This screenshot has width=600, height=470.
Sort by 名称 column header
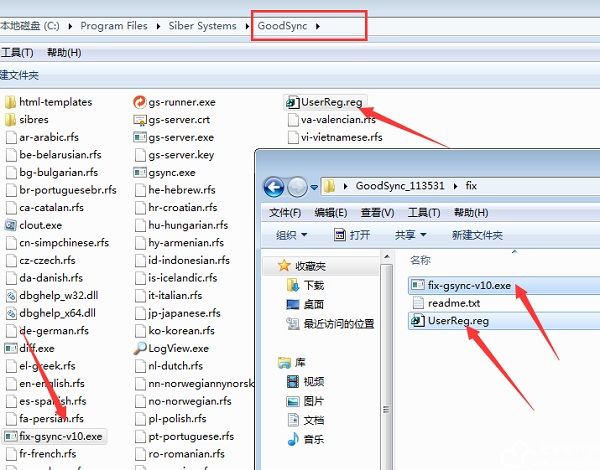coord(420,260)
